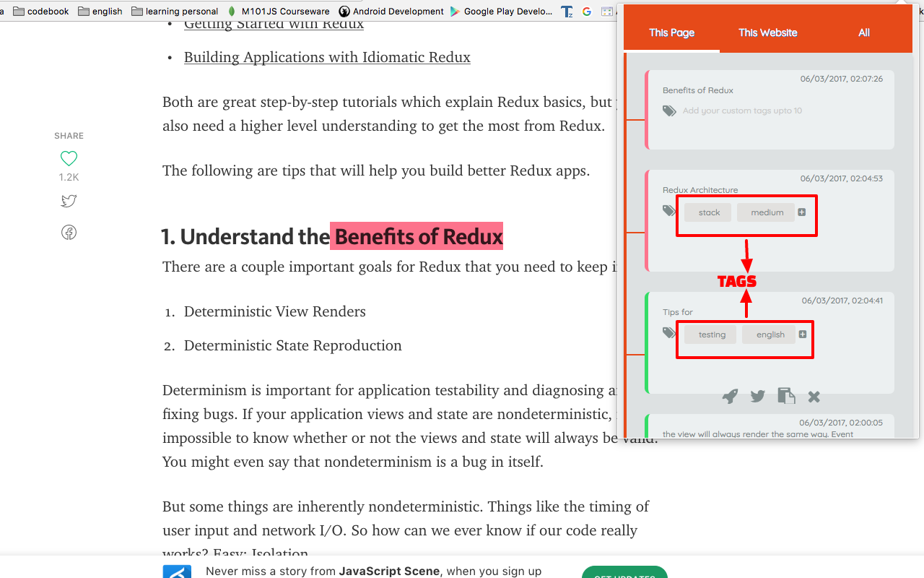Screen dimensions: 924x578
Task: Open Google Play Developer bookmark
Action: 501,11
